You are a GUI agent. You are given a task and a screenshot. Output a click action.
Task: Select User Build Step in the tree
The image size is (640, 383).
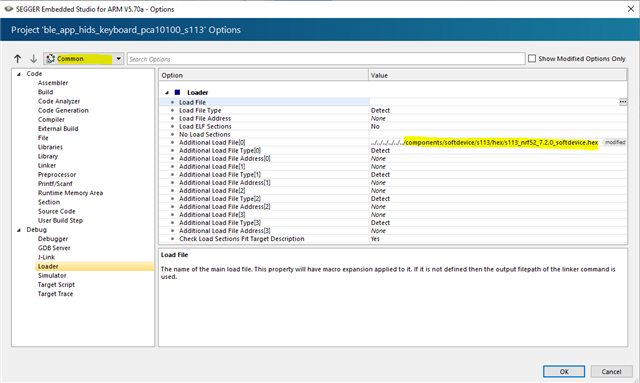click(60, 220)
